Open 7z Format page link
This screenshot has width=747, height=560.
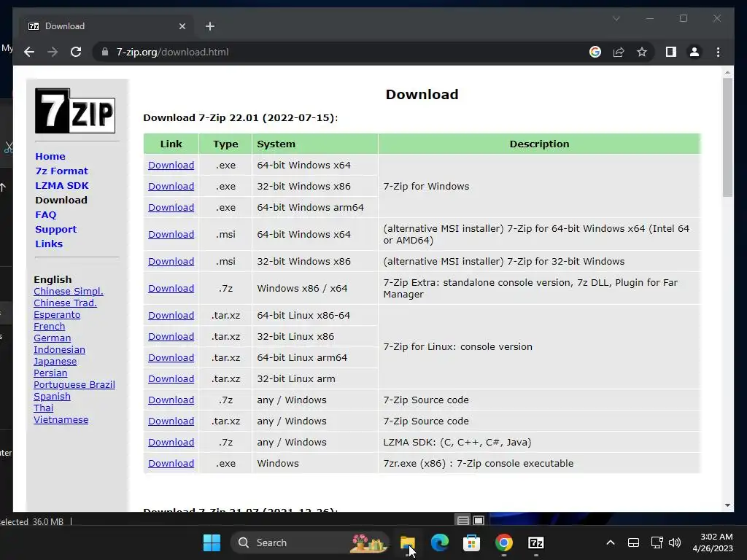[x=61, y=171]
